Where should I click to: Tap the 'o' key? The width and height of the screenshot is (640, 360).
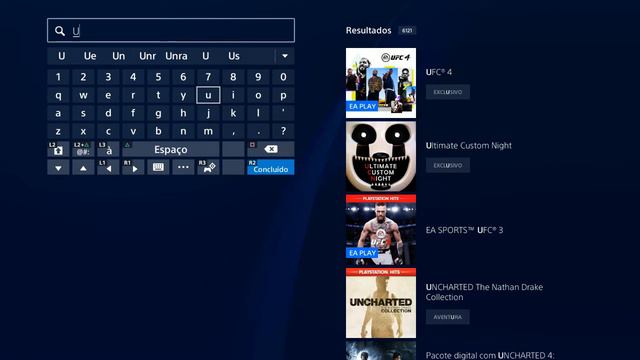[x=258, y=95]
